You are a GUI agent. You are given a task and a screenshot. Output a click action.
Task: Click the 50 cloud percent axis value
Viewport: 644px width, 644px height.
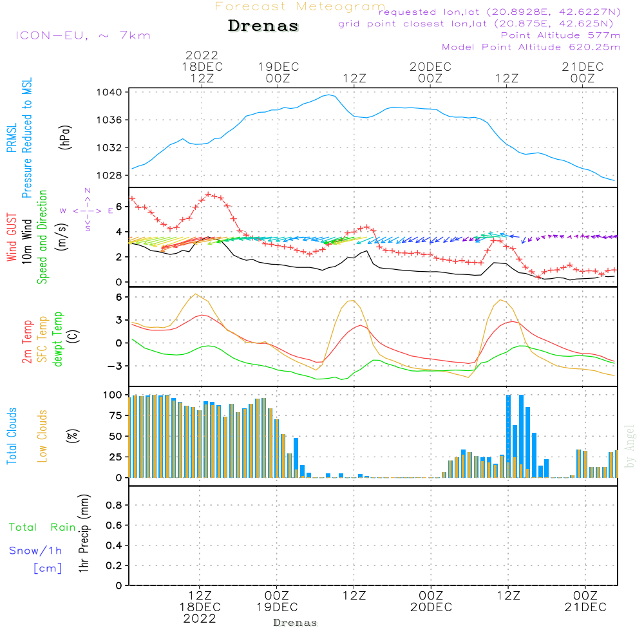click(116, 437)
